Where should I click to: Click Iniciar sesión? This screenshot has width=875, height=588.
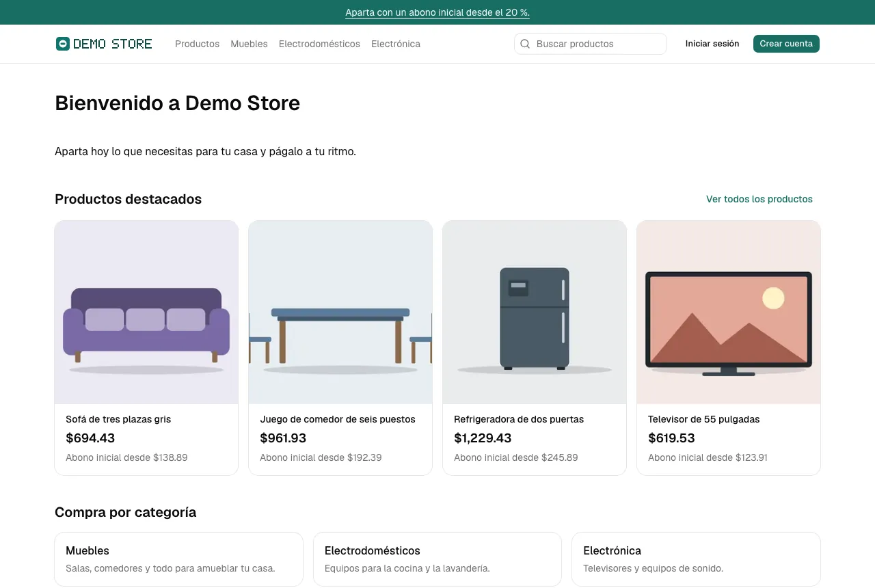(712, 44)
